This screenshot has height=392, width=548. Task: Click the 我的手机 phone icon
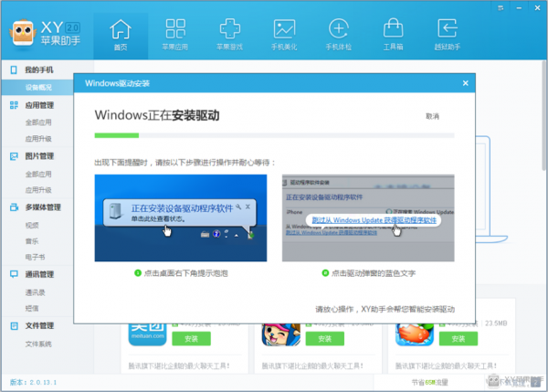pyautogui.click(x=14, y=70)
